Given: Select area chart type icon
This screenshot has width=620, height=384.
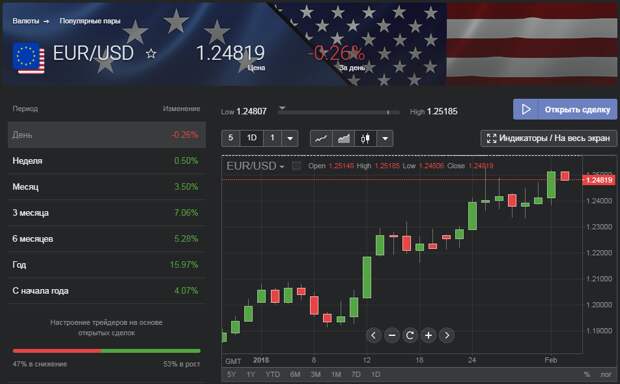Looking at the screenshot, I should [343, 138].
